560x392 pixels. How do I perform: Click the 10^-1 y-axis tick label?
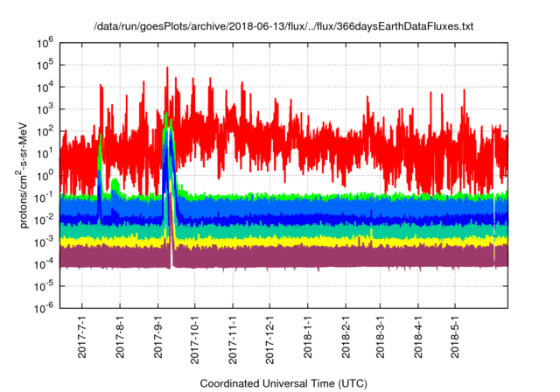pyautogui.click(x=44, y=198)
